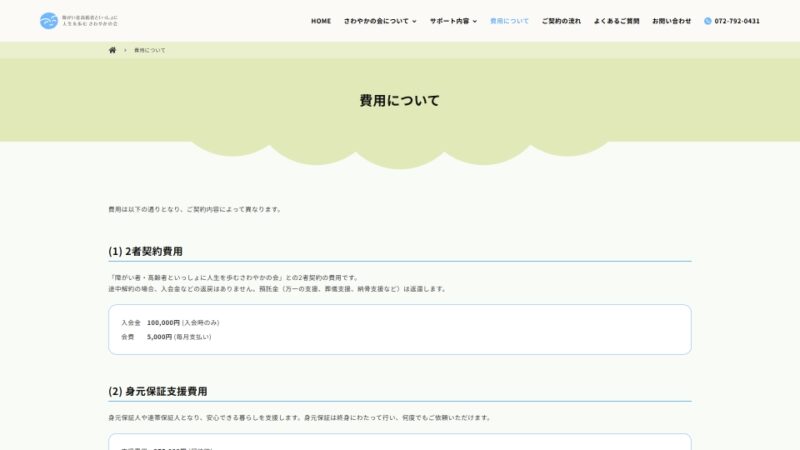Viewport: 800px width, 450px height.
Task: Open the ご契約の流れ menu item
Action: (x=561, y=21)
